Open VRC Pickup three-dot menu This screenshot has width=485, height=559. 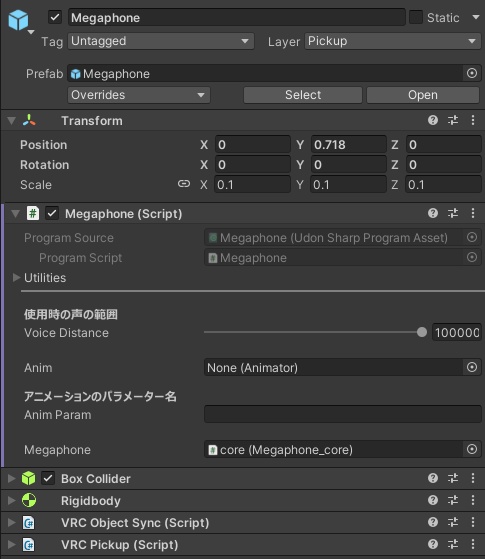click(x=473, y=544)
